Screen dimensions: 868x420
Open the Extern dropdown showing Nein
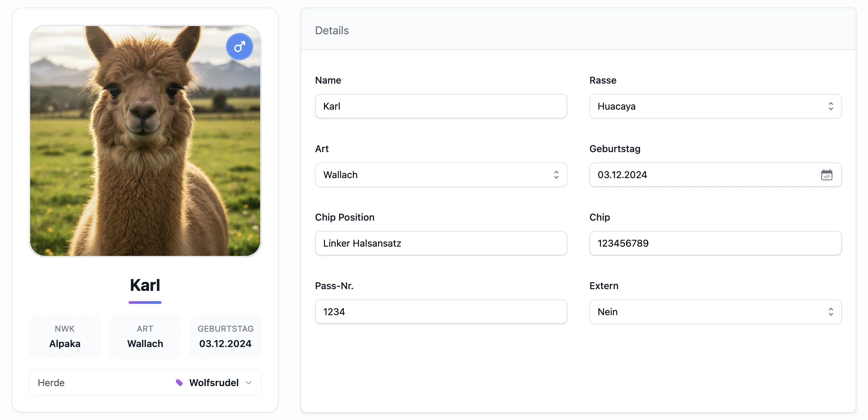point(706,312)
